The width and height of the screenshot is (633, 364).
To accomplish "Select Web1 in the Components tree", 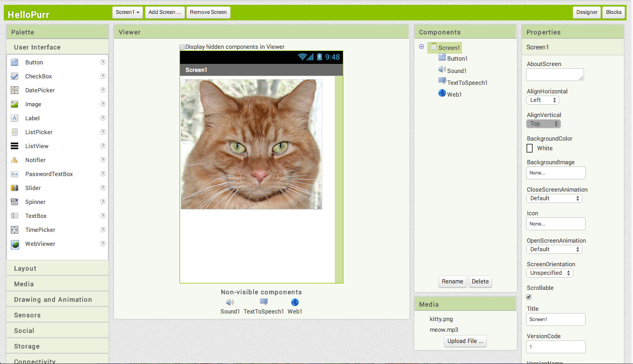I will pos(454,94).
